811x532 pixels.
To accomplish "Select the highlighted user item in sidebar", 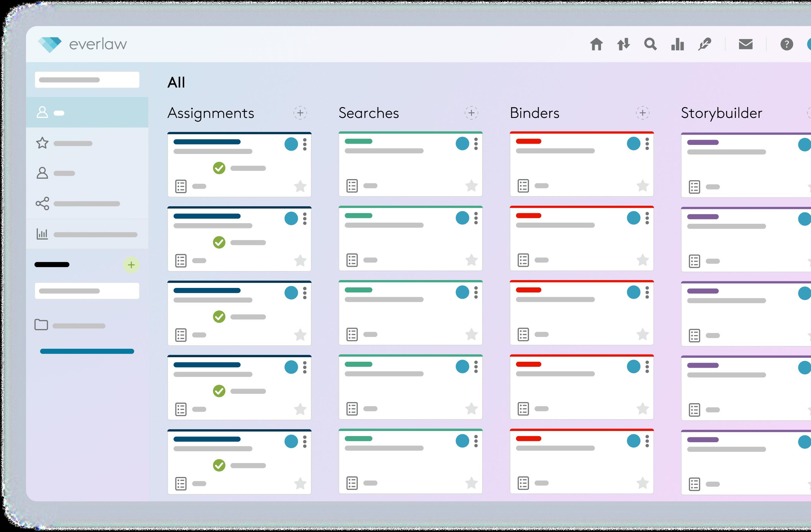I will click(x=42, y=112).
